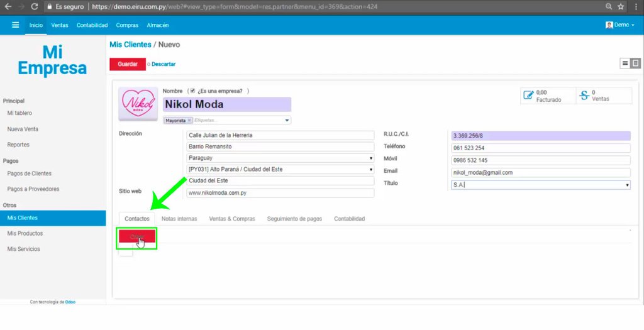The image size is (644, 330).
Task: Go to Mis Clientes breadcrumb
Action: click(130, 45)
